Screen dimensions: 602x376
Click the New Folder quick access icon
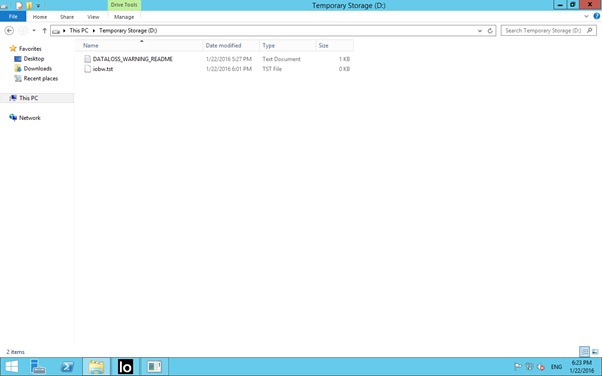click(29, 6)
